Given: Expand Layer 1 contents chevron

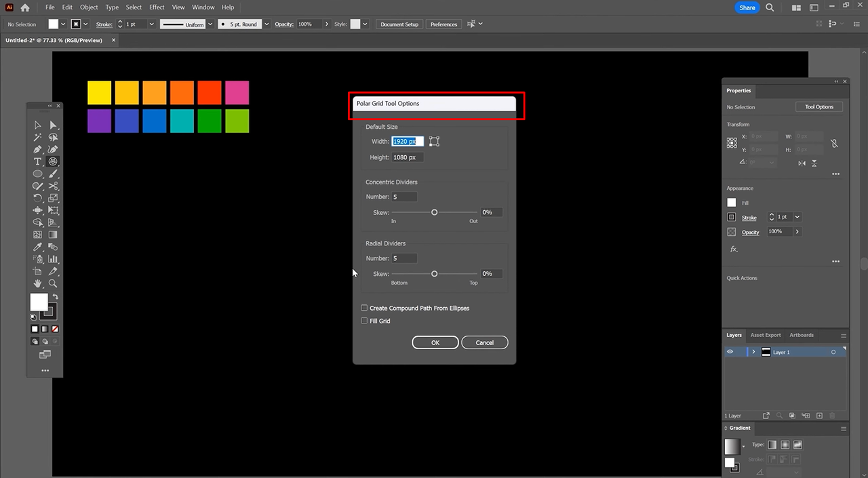Looking at the screenshot, I should tap(753, 352).
